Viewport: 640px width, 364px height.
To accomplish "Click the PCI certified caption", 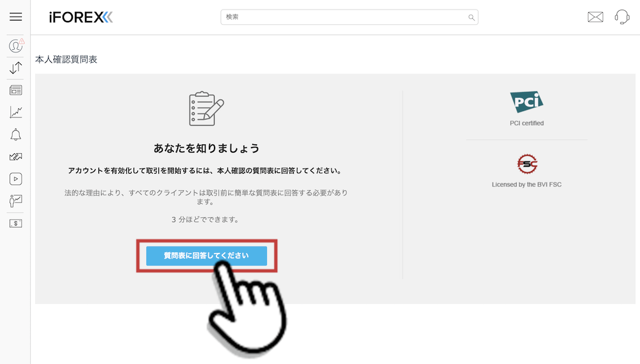I will click(526, 123).
